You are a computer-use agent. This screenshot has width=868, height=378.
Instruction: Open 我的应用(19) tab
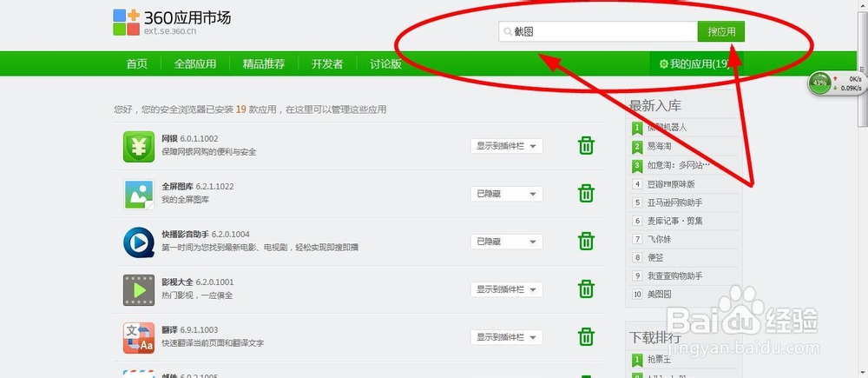point(696,64)
